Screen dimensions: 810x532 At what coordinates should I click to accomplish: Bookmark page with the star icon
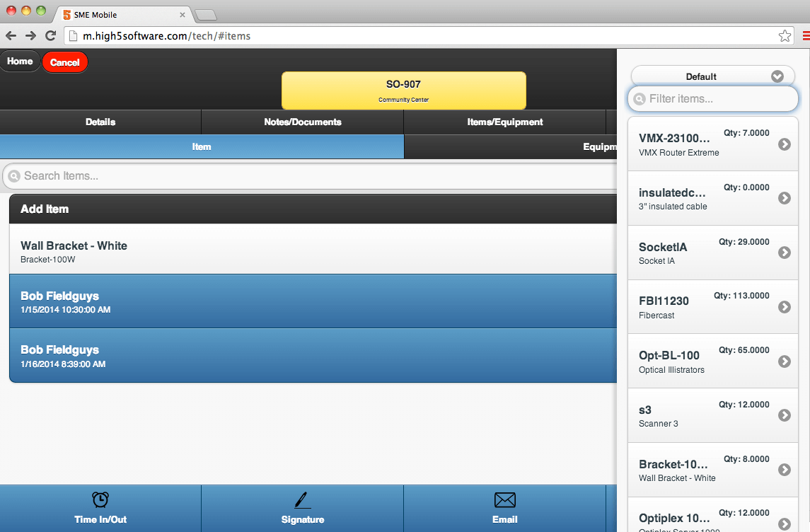point(784,35)
